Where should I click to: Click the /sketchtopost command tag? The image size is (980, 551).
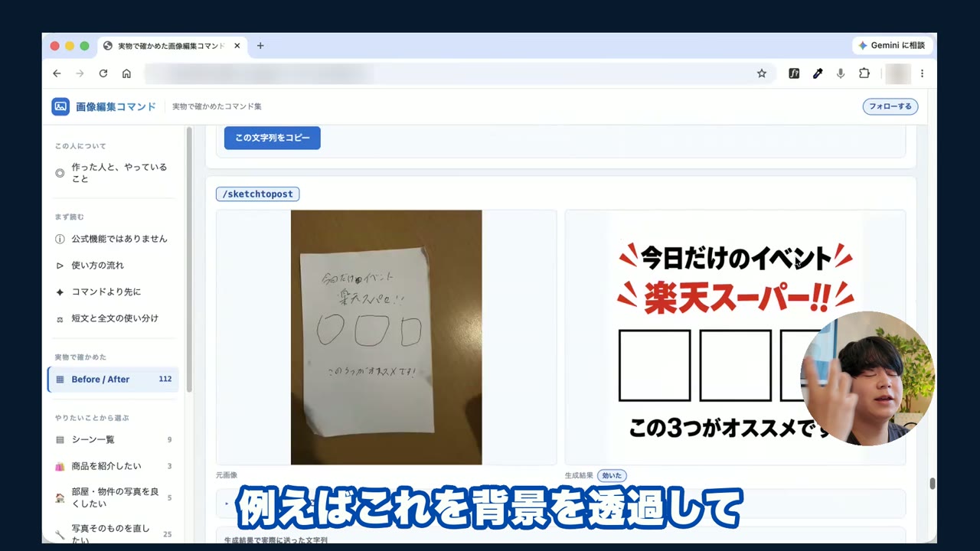point(257,194)
